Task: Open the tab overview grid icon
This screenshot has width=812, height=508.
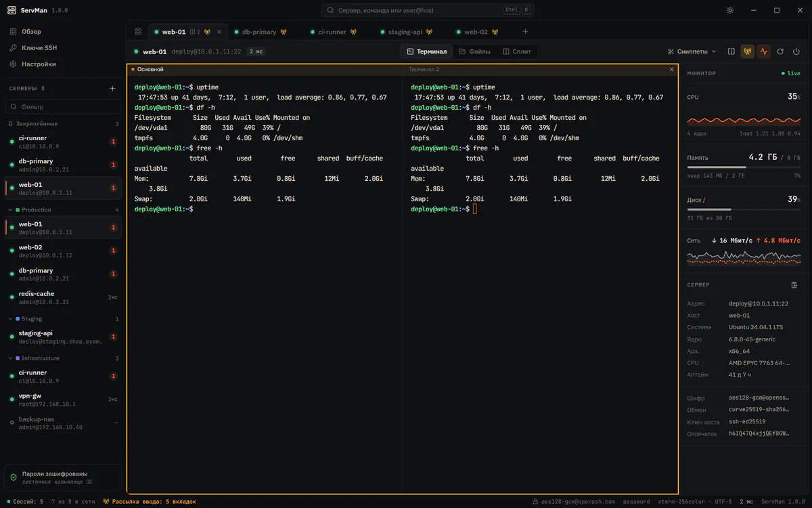Action: (138, 32)
